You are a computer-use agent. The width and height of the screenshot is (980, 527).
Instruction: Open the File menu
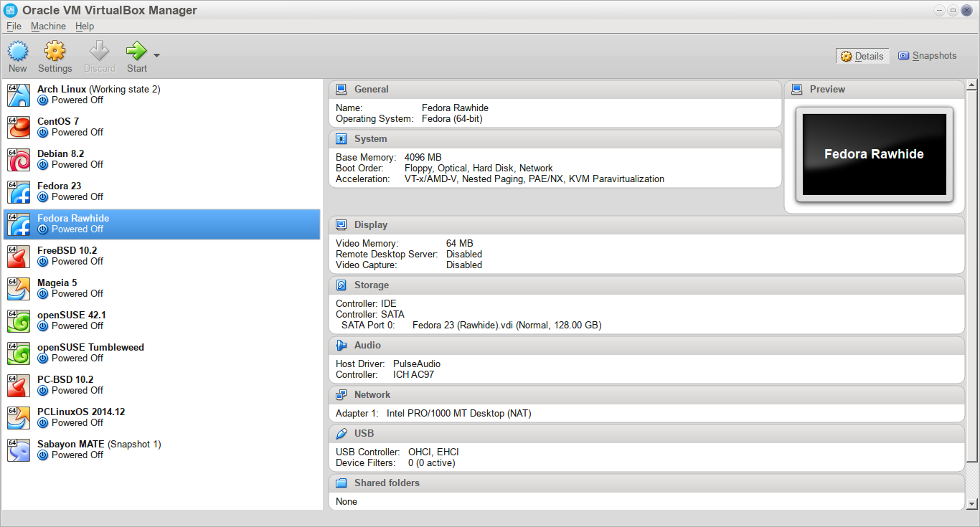(x=14, y=27)
